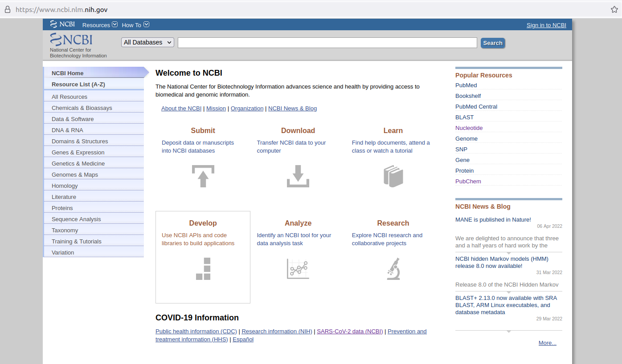This screenshot has width=622, height=364.
Task: Open SARS-CoV-2 data (NCBI) link
Action: pyautogui.click(x=350, y=331)
